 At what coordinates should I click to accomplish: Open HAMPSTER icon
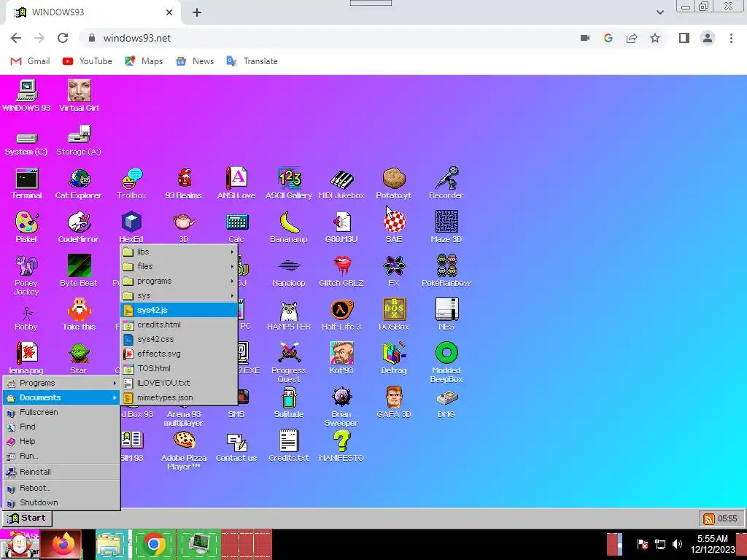point(289,315)
